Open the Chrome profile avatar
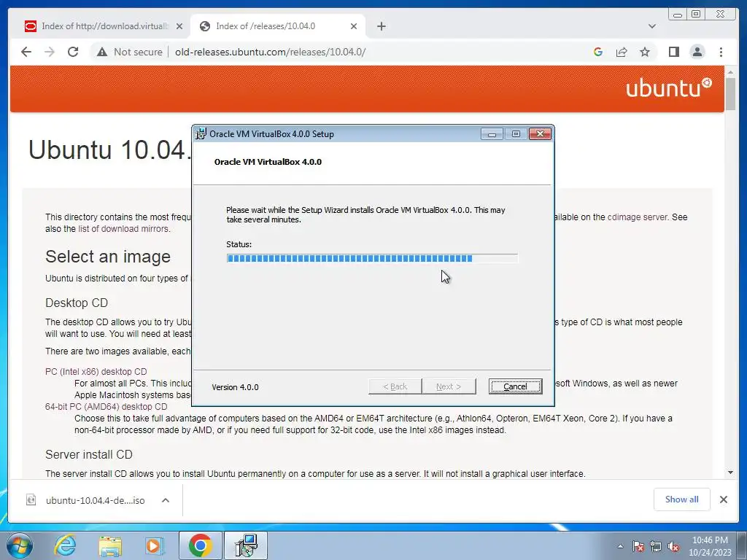This screenshot has width=747, height=560. [x=697, y=52]
